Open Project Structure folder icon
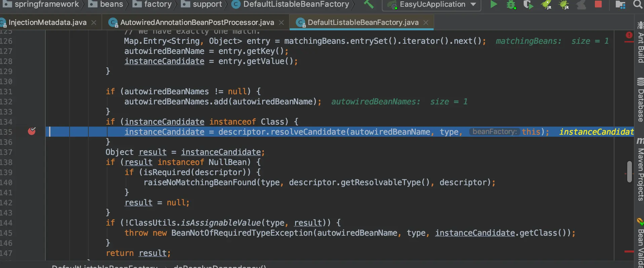This screenshot has height=268, width=644. pos(620,5)
